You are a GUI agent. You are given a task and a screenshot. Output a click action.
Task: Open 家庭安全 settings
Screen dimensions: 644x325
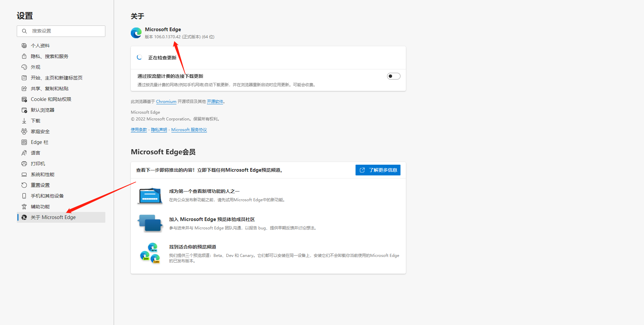click(x=61, y=131)
